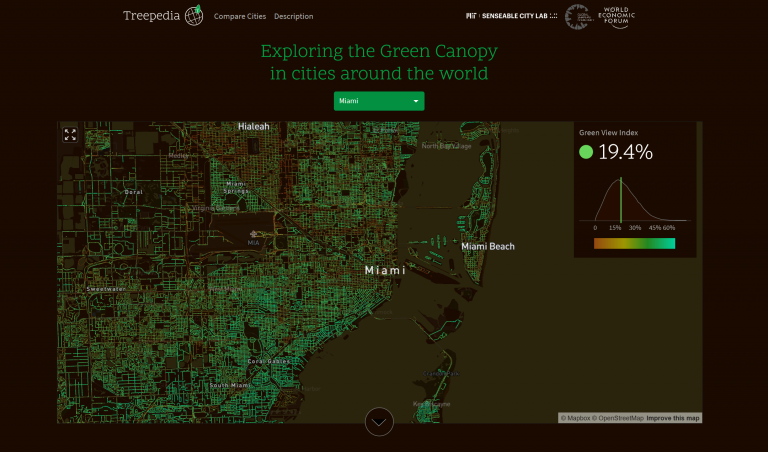Click the Treepedia wordmark
The width and height of the screenshot is (768, 452).
click(x=152, y=16)
